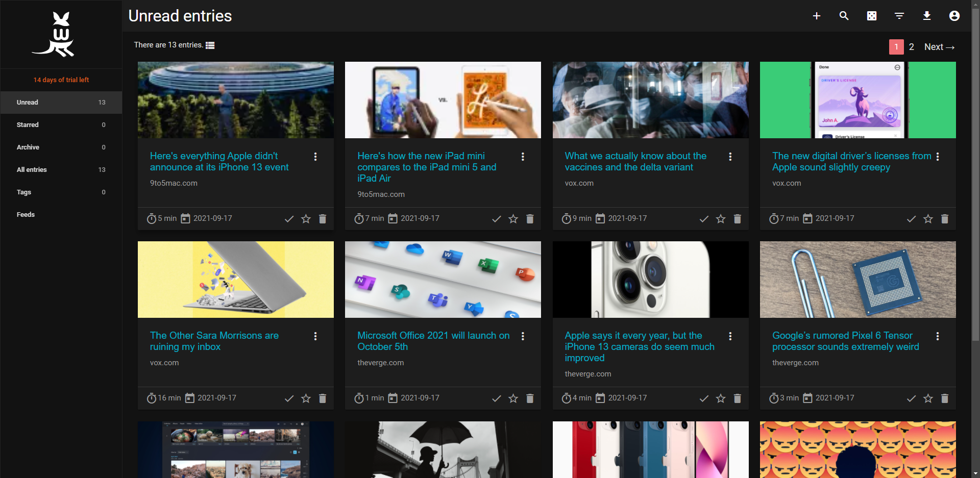Open 'Here's everything Apple didn't announce' article title
The image size is (980, 478).
[219, 162]
